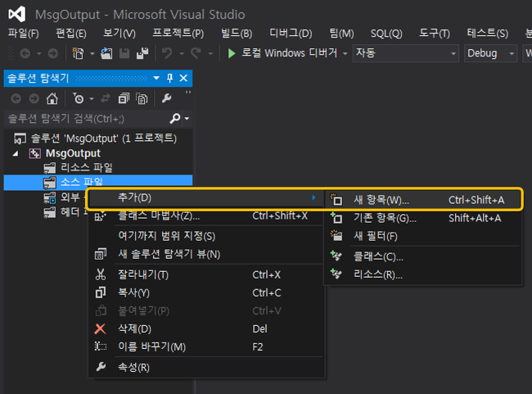Click the Visual Studio logo icon

click(x=17, y=14)
